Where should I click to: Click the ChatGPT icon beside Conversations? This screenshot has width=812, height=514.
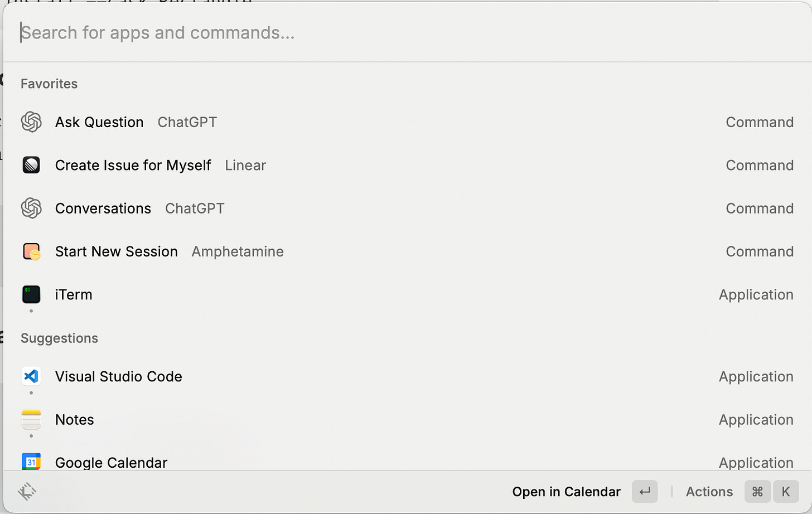pyautogui.click(x=31, y=208)
